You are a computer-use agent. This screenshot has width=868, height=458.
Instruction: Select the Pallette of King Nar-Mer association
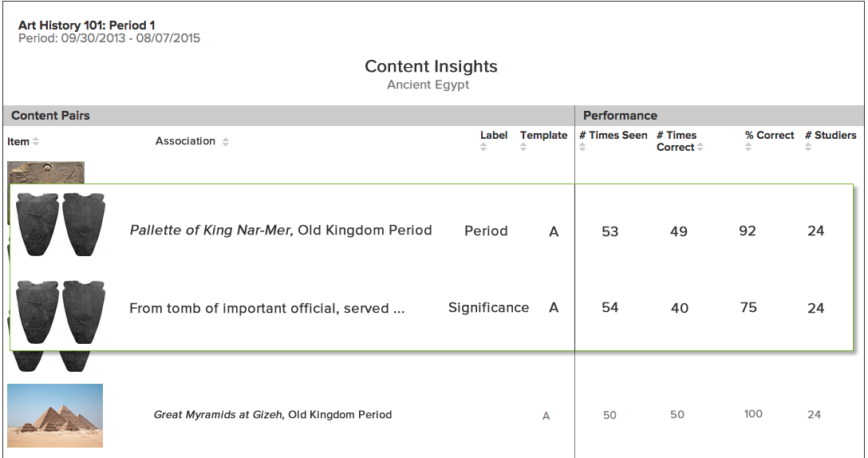click(x=281, y=231)
